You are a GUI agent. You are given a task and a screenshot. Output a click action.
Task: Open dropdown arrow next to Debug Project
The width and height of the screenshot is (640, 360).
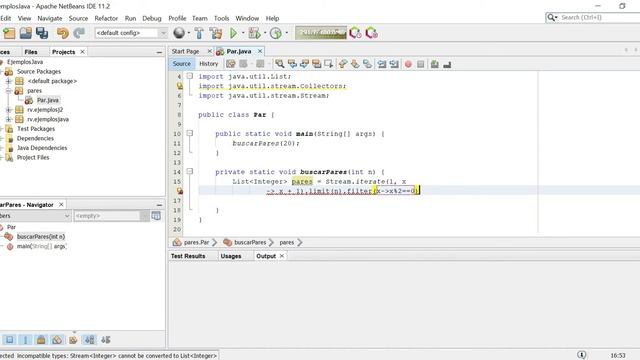265,33
